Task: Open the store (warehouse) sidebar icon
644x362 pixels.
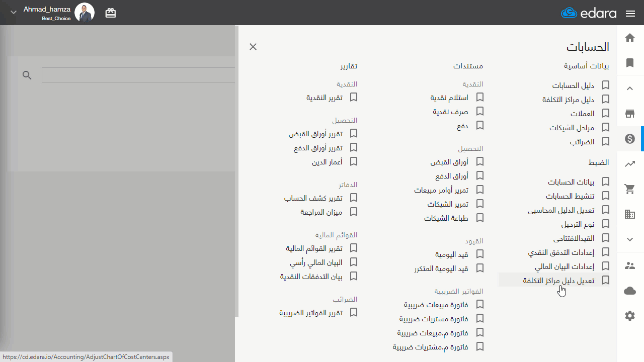Action: (x=630, y=114)
